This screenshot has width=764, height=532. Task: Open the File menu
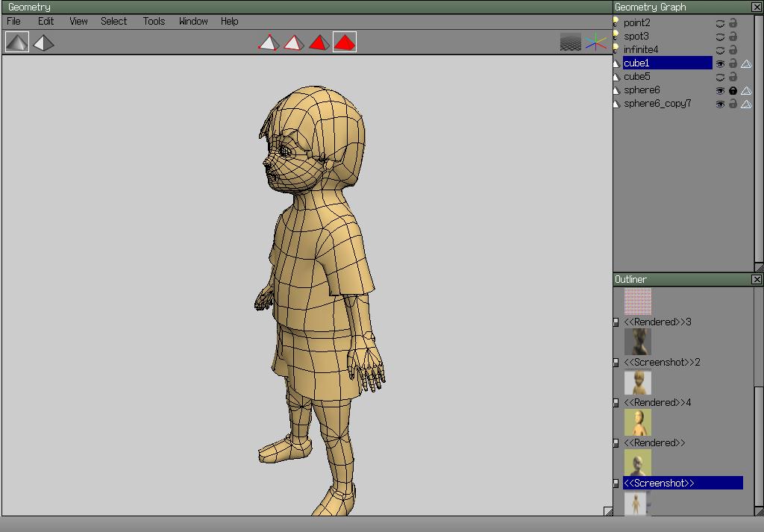point(13,21)
